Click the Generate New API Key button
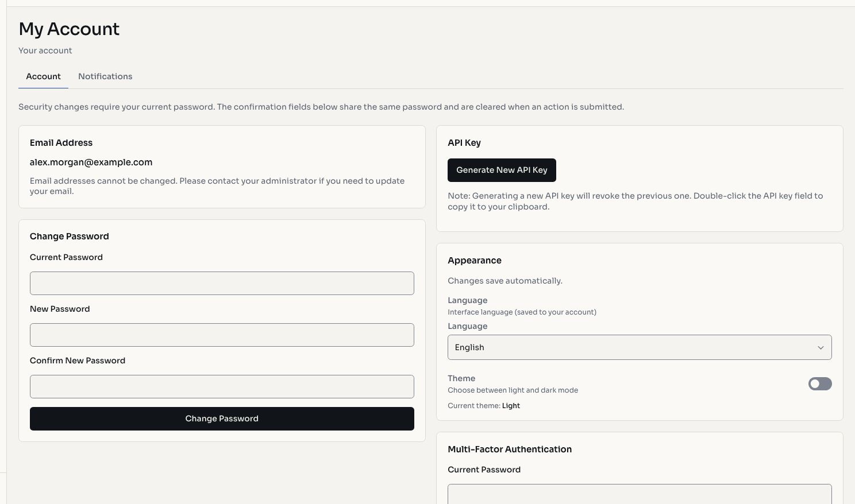This screenshot has width=855, height=504. (502, 170)
